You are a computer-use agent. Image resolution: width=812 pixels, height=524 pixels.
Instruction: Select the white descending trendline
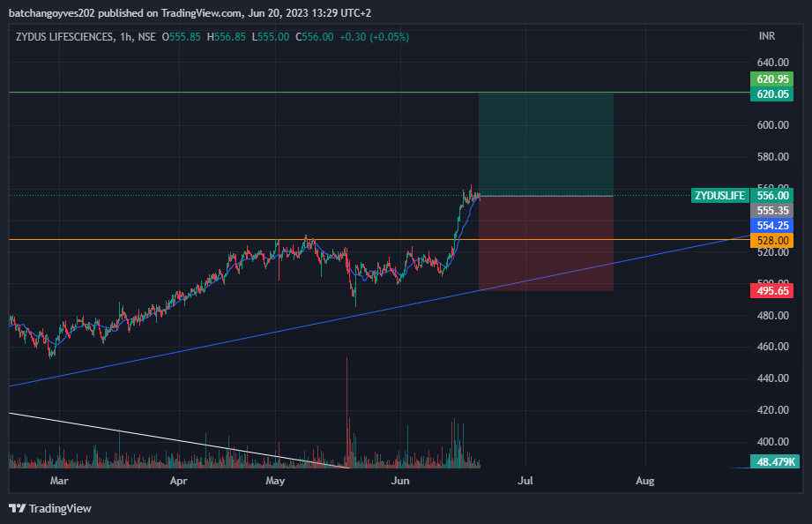(x=180, y=440)
